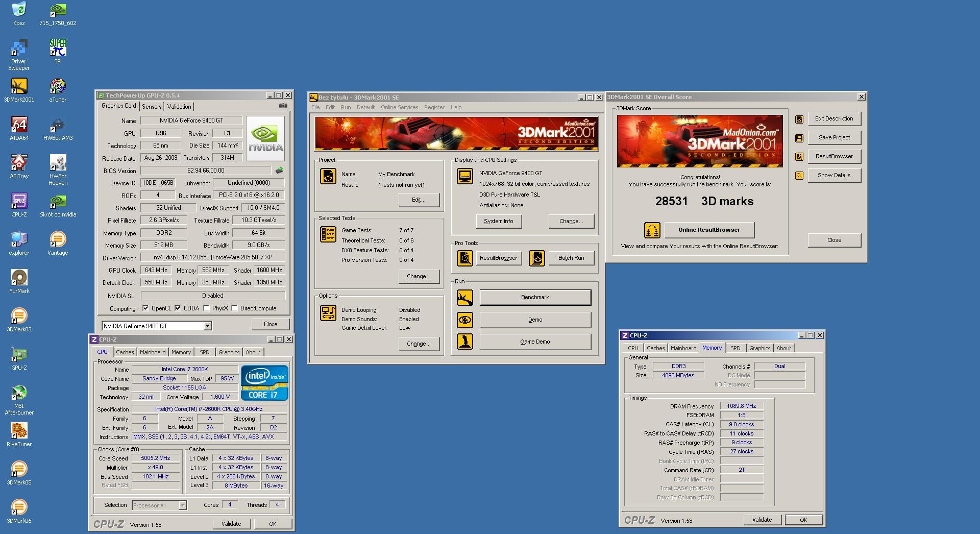Open Online Services menu in 3DMark2001
Image resolution: width=980 pixels, height=534 pixels.
[399, 107]
